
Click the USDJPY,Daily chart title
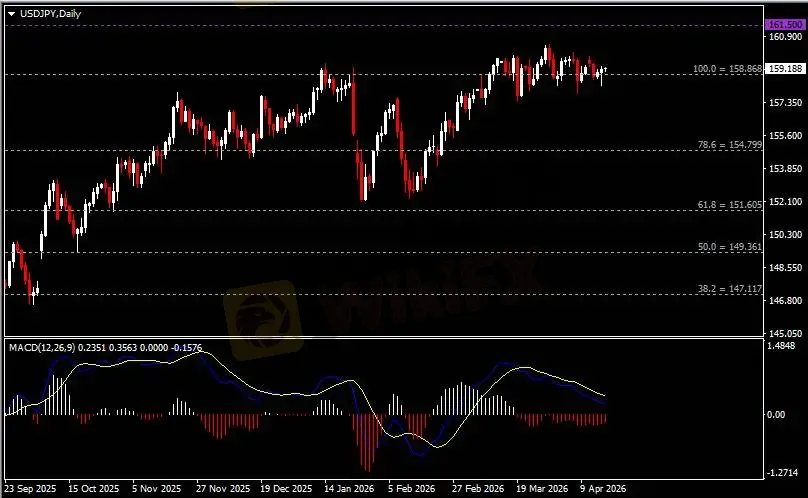click(48, 12)
